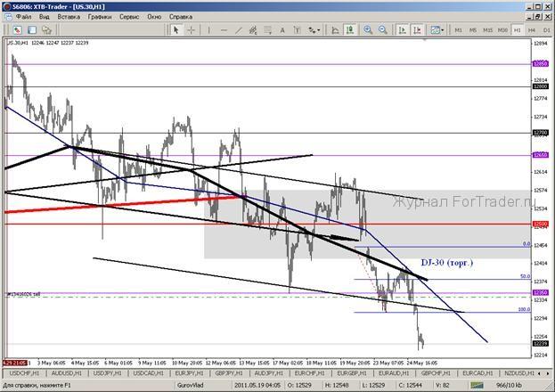Click the GurovVlad profile name in status bar
This screenshot has width=555, height=392.
point(190,385)
